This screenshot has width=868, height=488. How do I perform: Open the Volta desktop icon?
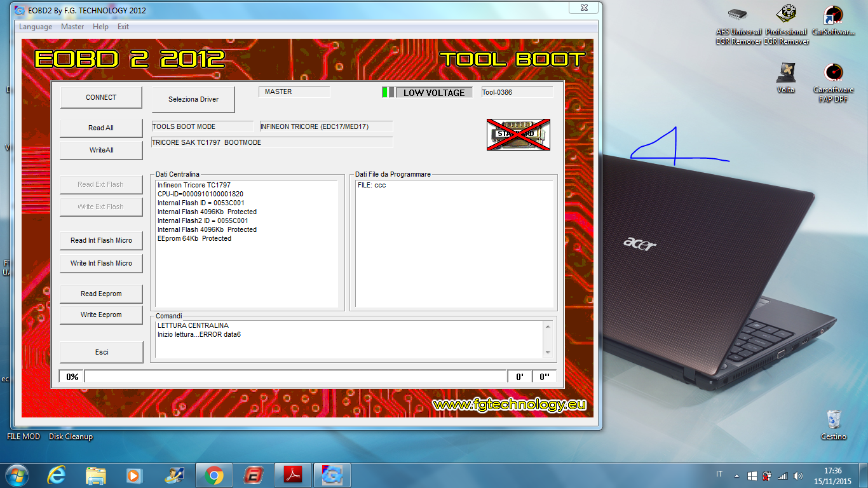786,78
